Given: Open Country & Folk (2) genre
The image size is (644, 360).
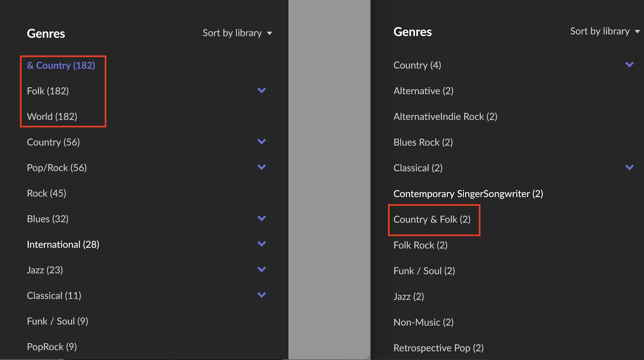Looking at the screenshot, I should (x=432, y=219).
